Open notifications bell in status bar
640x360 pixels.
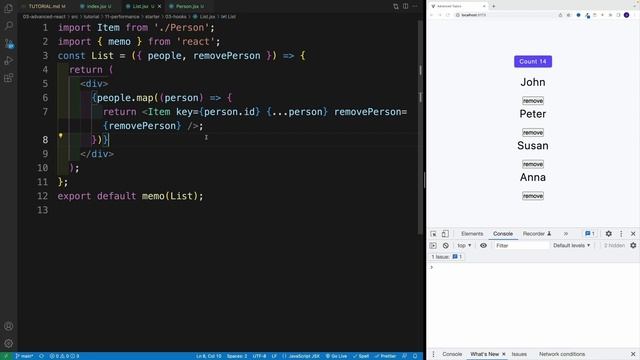[415, 356]
